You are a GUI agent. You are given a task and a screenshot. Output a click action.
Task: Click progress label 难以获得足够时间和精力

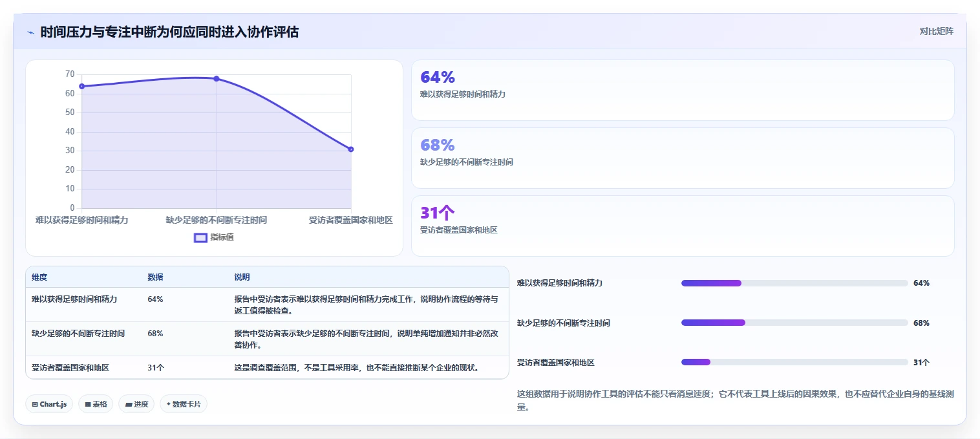(560, 283)
